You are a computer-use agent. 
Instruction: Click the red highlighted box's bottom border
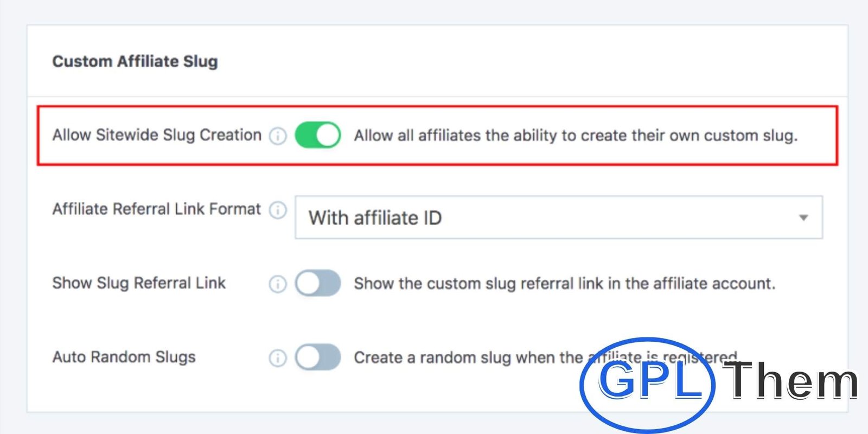point(437,163)
